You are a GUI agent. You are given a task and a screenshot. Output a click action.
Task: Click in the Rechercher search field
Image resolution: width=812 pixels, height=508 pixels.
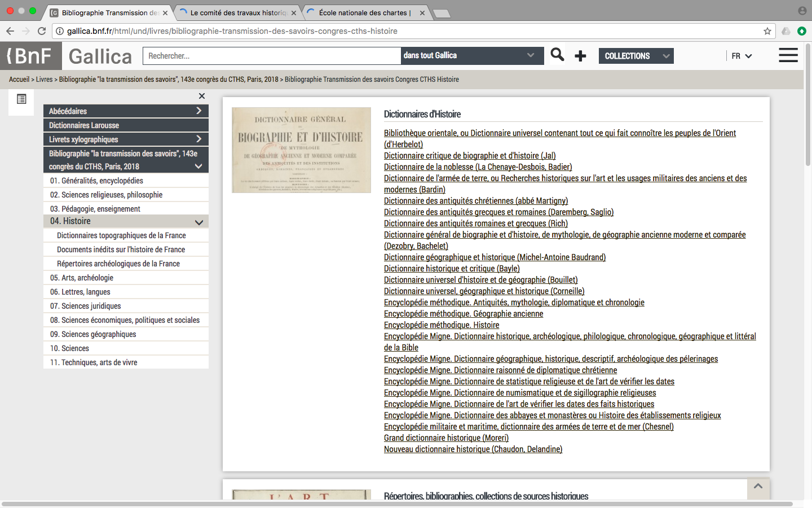click(x=272, y=56)
